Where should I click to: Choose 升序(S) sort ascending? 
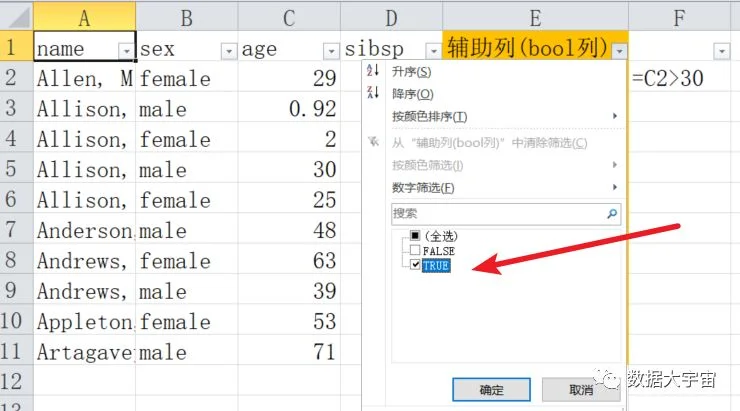click(412, 72)
